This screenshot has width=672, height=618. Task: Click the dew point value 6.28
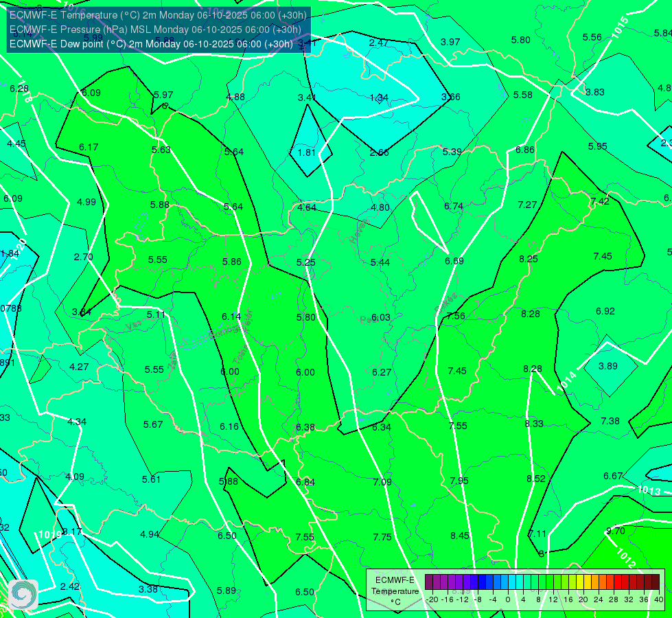(19, 89)
